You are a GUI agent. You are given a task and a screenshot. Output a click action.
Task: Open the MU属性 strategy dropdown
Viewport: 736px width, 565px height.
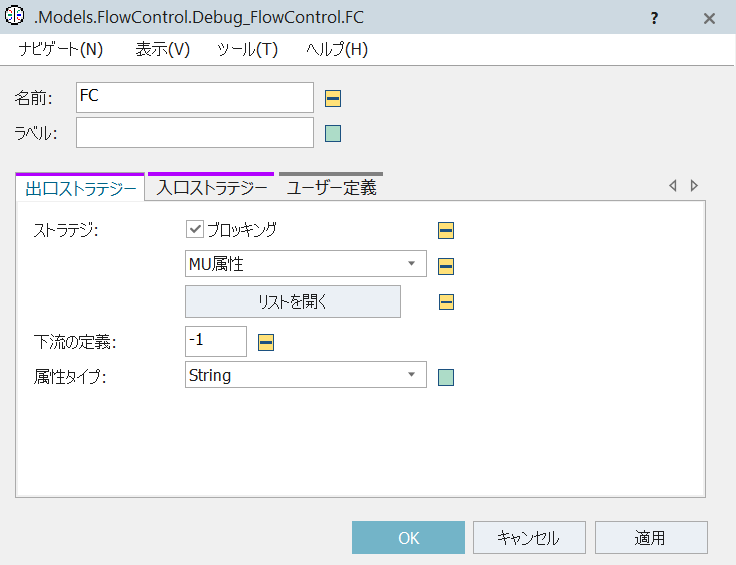[306, 263]
